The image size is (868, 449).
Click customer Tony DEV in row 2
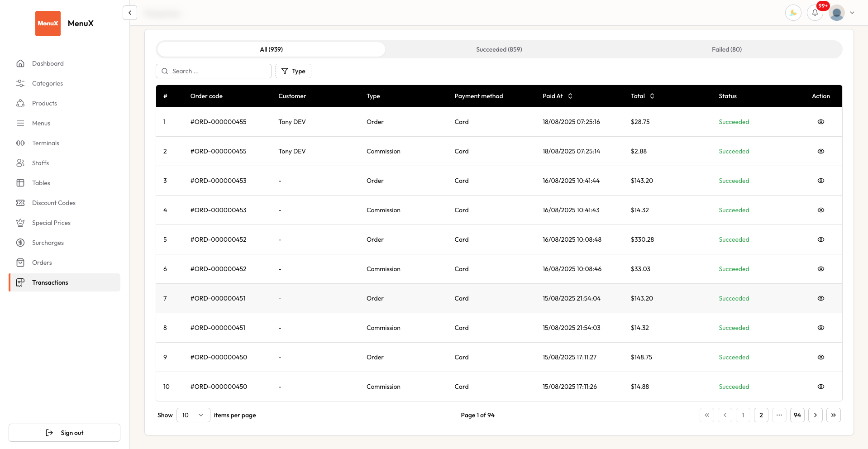[292, 151]
